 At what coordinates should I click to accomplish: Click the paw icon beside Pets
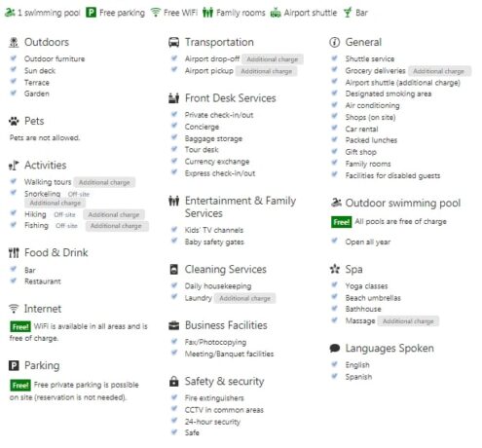click(14, 121)
